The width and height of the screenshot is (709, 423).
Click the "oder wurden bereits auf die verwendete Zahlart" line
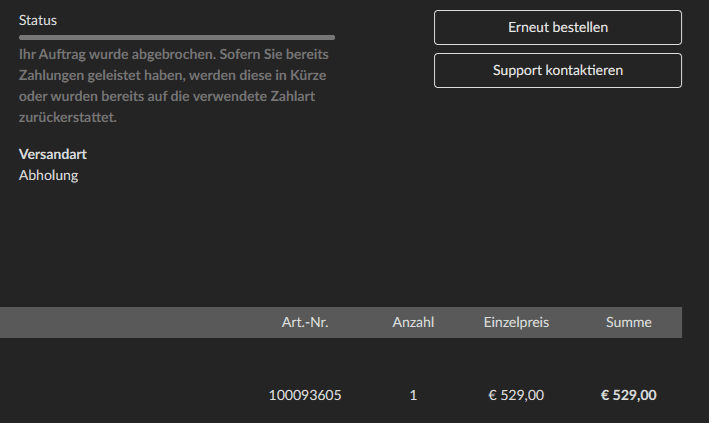[x=166, y=97]
